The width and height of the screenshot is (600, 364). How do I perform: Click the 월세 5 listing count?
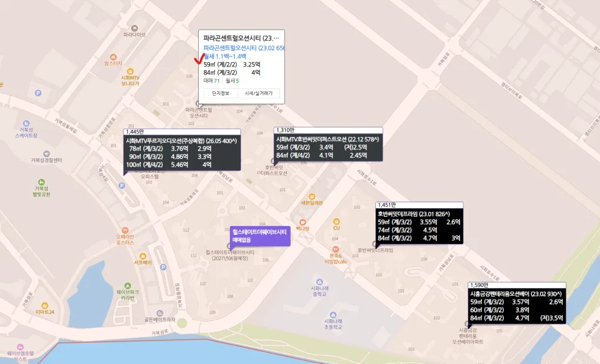(232, 81)
